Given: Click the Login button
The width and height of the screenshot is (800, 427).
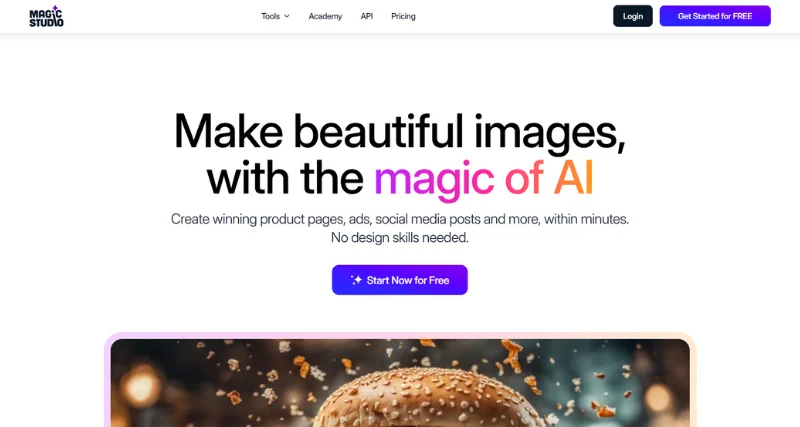Looking at the screenshot, I should pos(633,16).
